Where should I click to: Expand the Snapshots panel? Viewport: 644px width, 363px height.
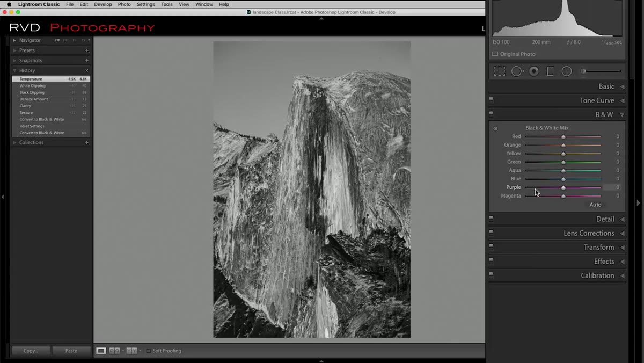(x=15, y=61)
